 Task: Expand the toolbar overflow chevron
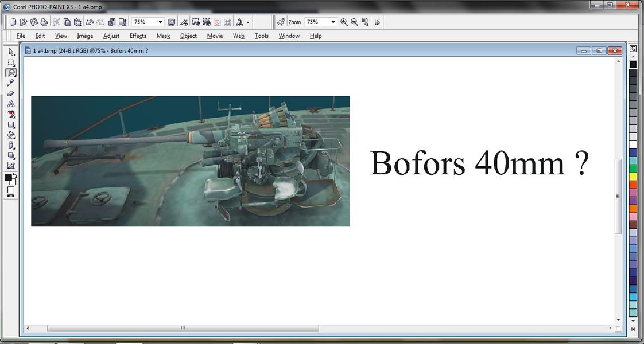click(x=376, y=22)
